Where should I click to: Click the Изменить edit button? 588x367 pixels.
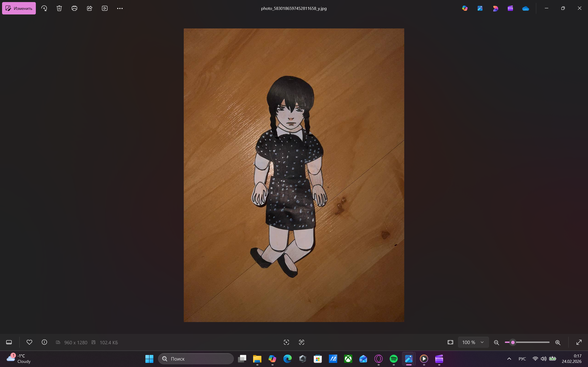point(19,8)
